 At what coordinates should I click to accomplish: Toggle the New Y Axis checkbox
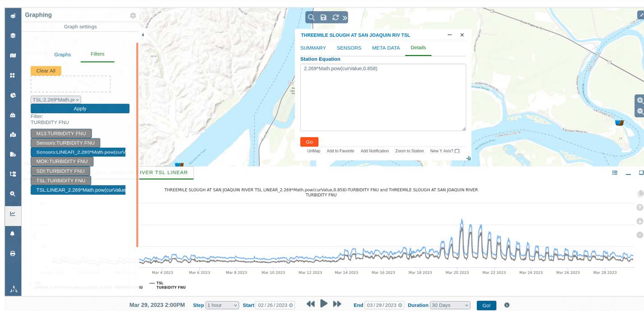coord(457,151)
